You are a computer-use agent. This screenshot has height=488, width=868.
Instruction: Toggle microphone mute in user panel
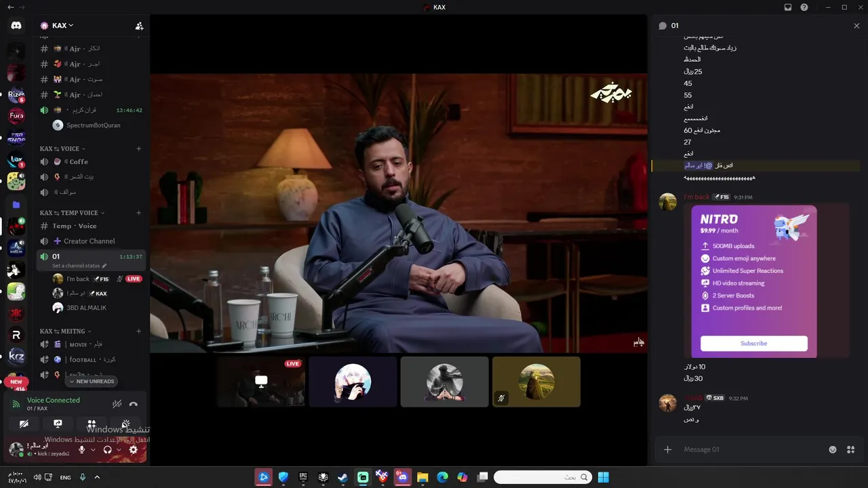[82, 449]
